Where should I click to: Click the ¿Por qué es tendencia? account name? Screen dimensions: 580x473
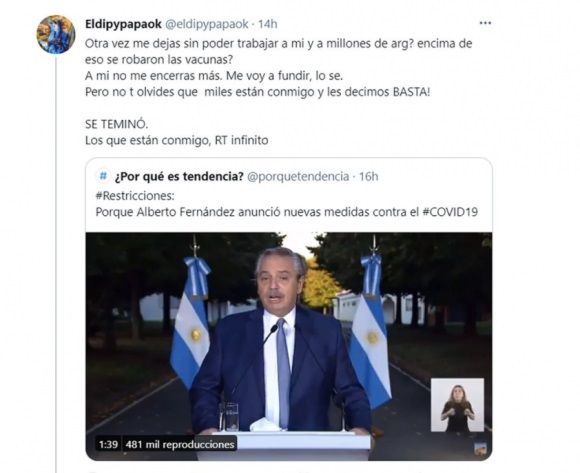[179, 176]
